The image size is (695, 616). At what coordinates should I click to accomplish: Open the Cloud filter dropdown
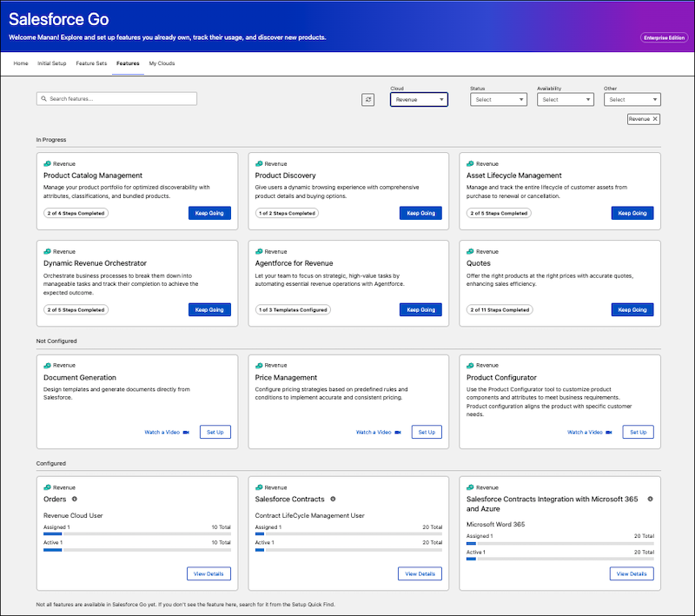click(x=419, y=100)
